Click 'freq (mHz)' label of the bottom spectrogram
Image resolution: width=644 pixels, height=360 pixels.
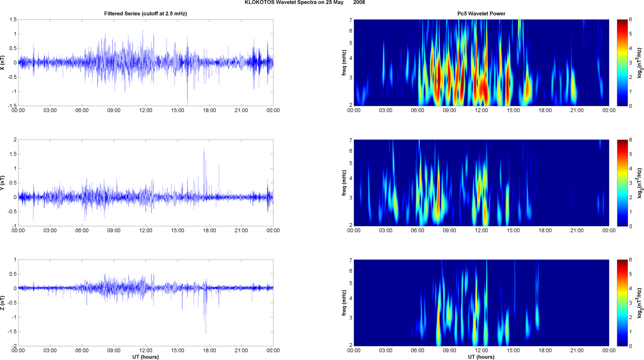[x=344, y=303]
